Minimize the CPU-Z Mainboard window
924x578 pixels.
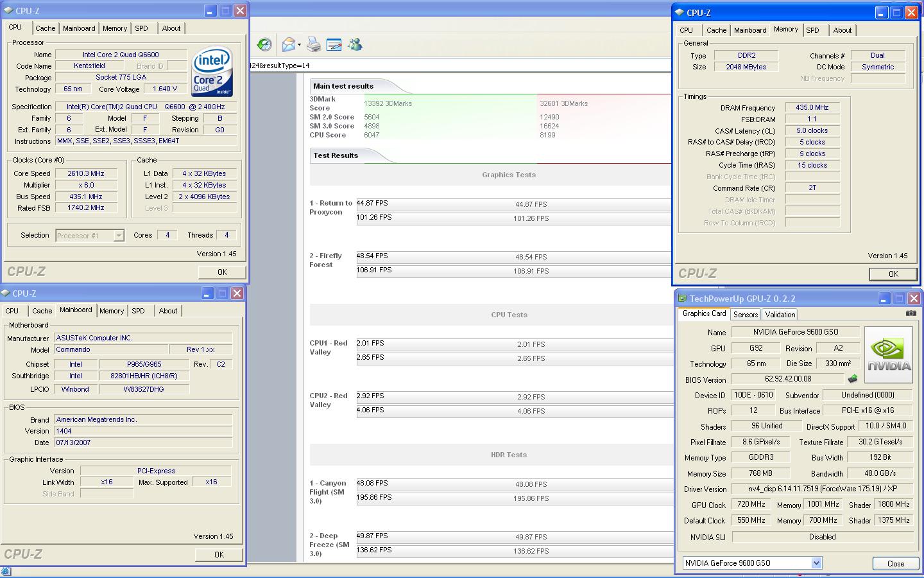[x=207, y=293]
